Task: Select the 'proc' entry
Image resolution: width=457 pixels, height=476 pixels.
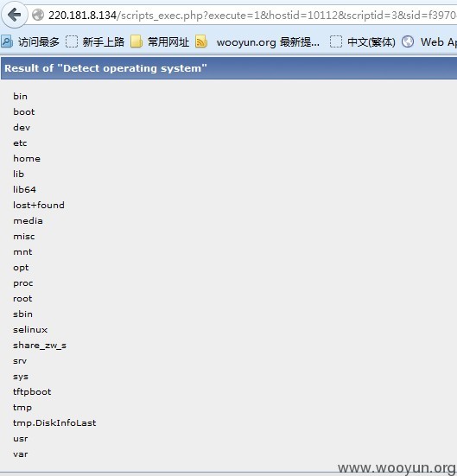Action: [23, 283]
